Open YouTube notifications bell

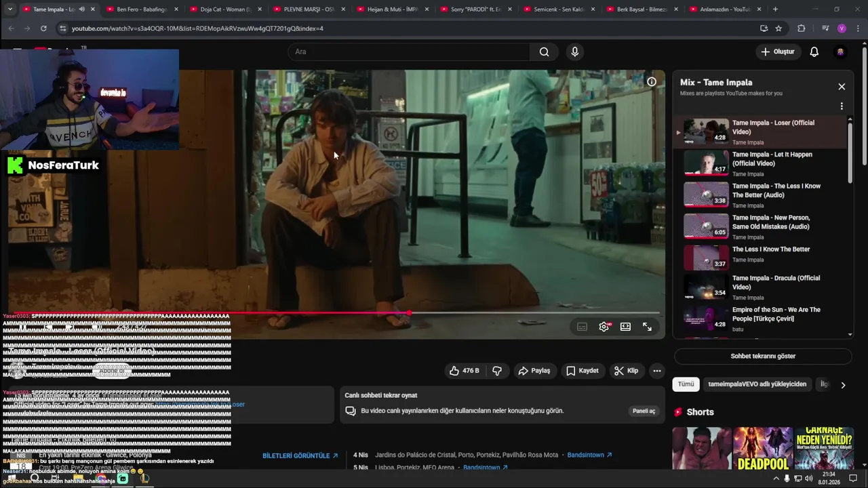[x=814, y=52]
